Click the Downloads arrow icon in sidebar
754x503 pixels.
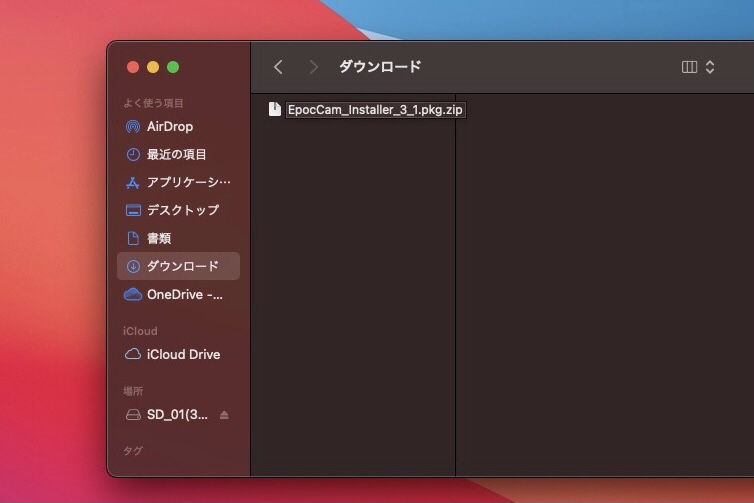133,266
